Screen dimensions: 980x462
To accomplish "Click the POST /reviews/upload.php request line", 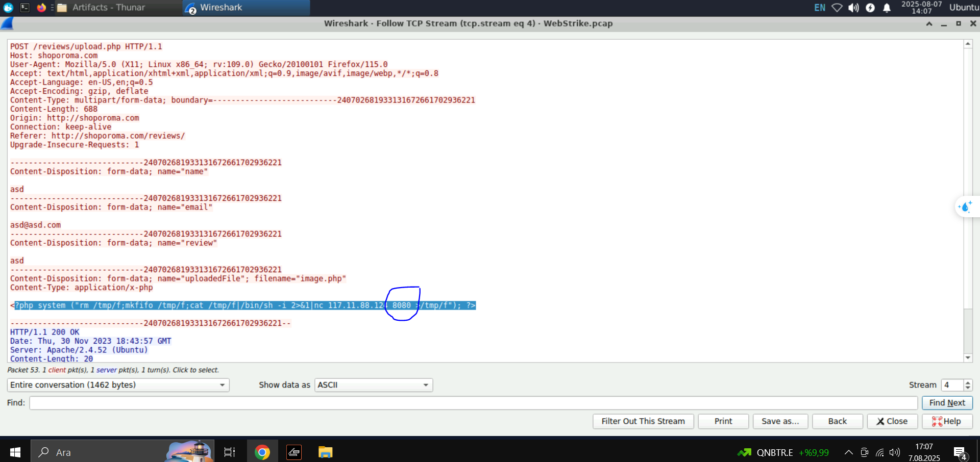I will pyautogui.click(x=86, y=46).
